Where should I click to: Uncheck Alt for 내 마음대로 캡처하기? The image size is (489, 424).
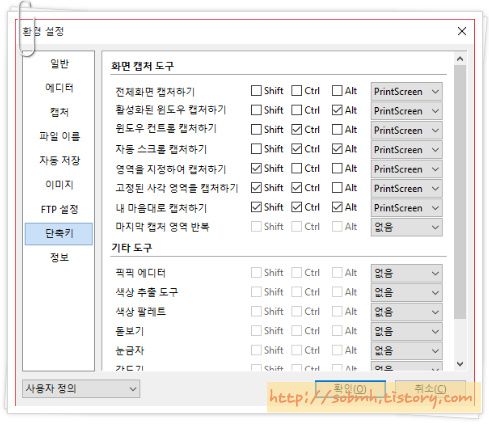click(x=337, y=207)
